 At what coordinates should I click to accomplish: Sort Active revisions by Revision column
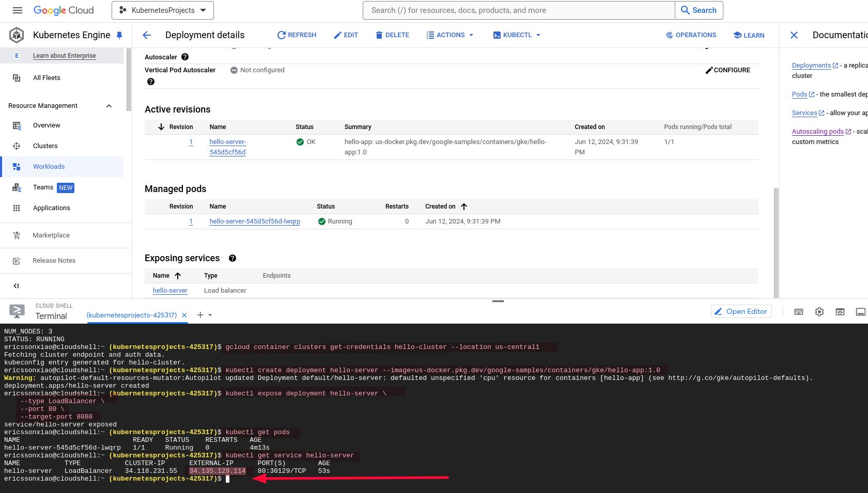[176, 127]
